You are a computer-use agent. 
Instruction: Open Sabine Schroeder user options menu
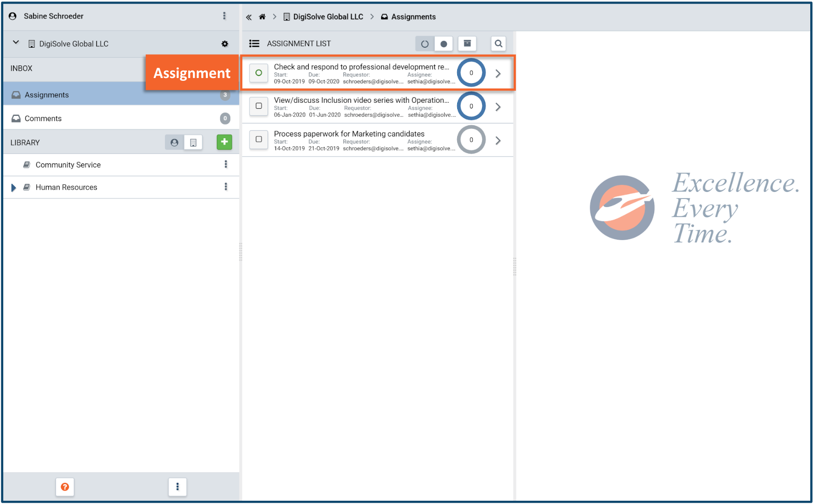(224, 16)
